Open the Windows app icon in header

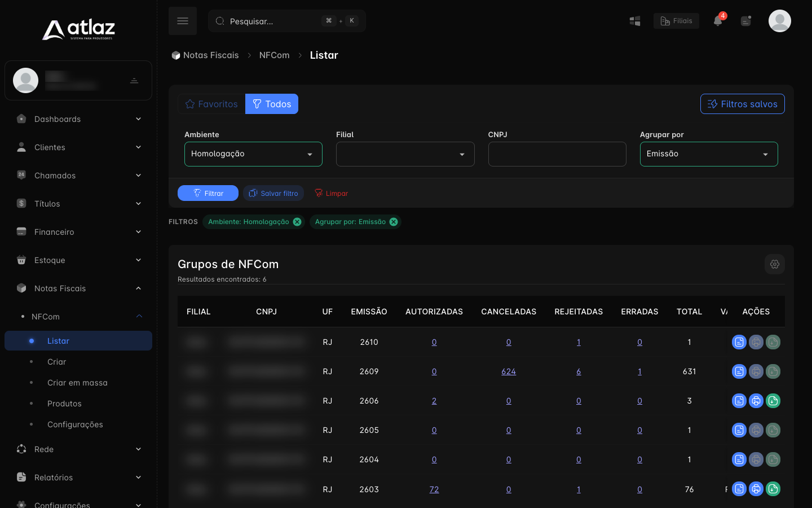click(x=635, y=21)
